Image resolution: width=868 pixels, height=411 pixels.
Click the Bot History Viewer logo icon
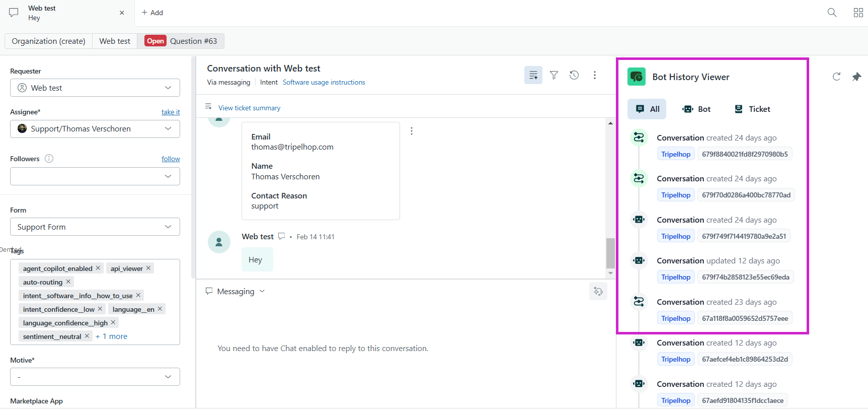click(x=637, y=77)
